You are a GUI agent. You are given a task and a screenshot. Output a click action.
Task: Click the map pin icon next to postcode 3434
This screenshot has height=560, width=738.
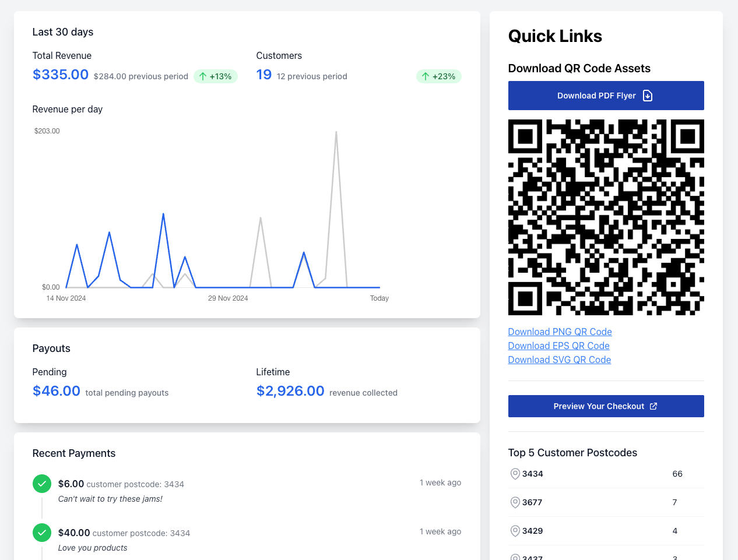(515, 474)
